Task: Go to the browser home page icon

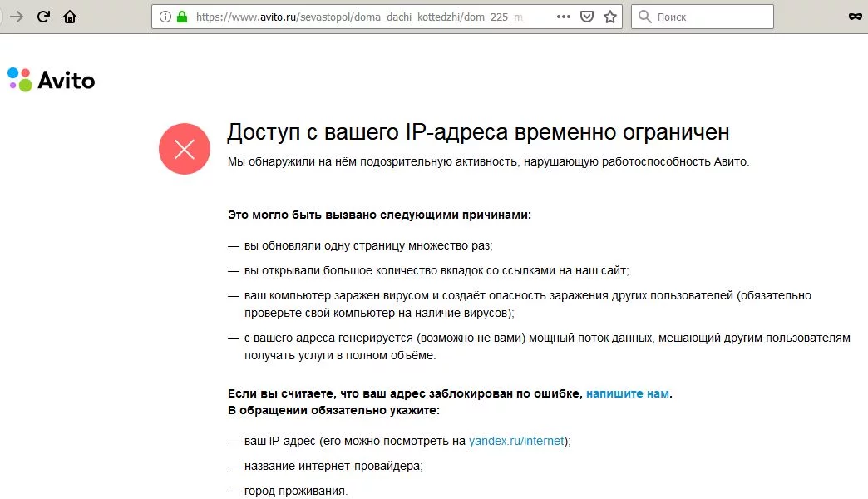Action: [x=70, y=17]
